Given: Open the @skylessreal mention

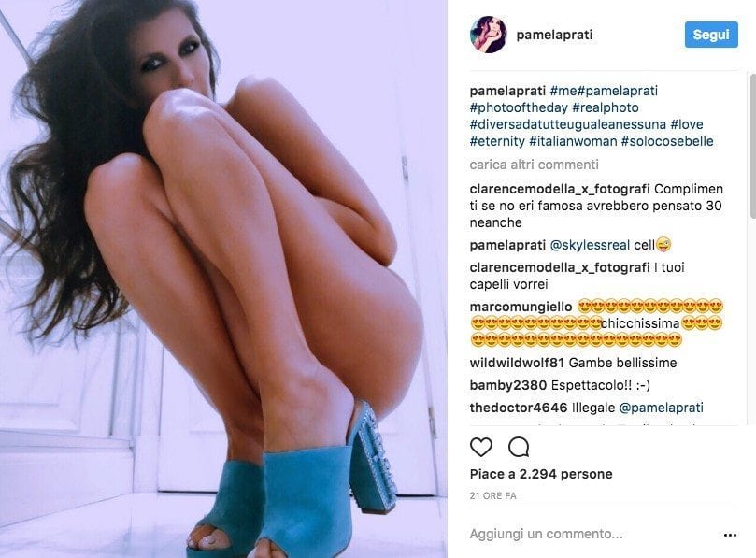Looking at the screenshot, I should coord(590,245).
